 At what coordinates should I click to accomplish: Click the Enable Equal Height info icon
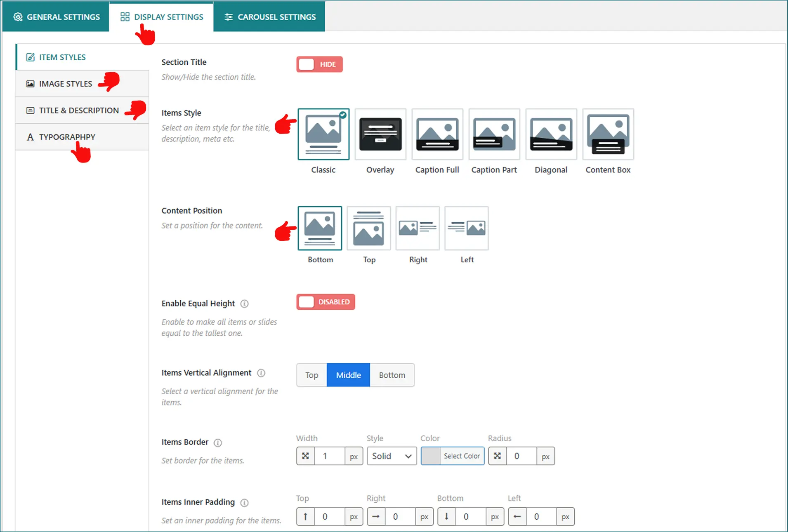[244, 304]
